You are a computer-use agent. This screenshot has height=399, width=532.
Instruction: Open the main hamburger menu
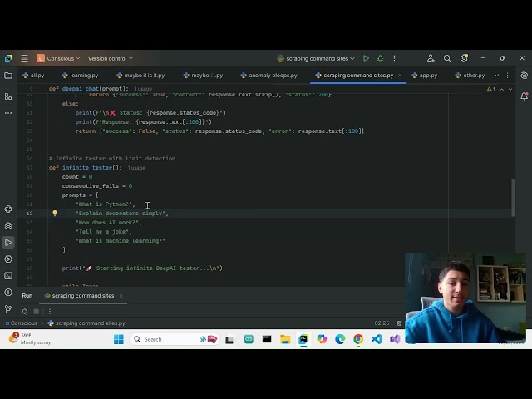click(x=24, y=58)
